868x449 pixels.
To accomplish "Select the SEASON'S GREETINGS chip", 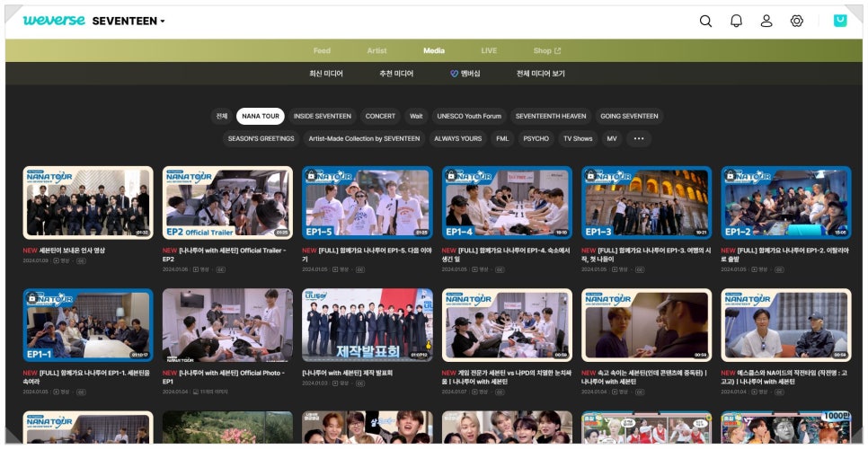I will coord(261,139).
